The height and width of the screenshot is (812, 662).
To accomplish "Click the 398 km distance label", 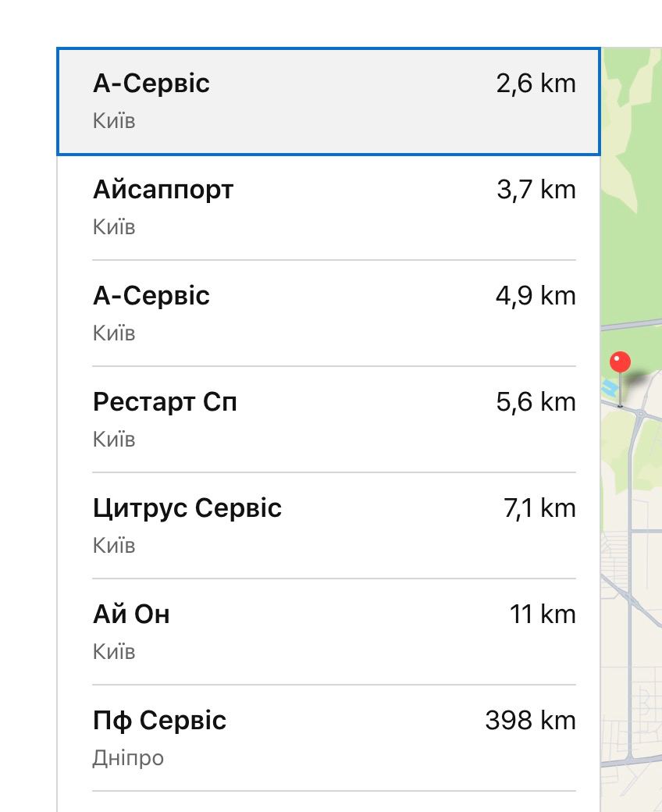I will 531,721.
